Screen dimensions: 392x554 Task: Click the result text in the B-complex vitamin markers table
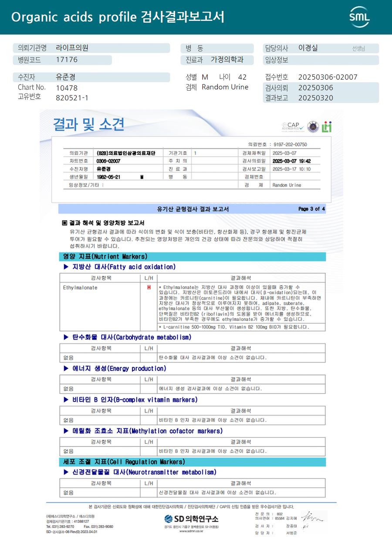pyautogui.click(x=213, y=420)
